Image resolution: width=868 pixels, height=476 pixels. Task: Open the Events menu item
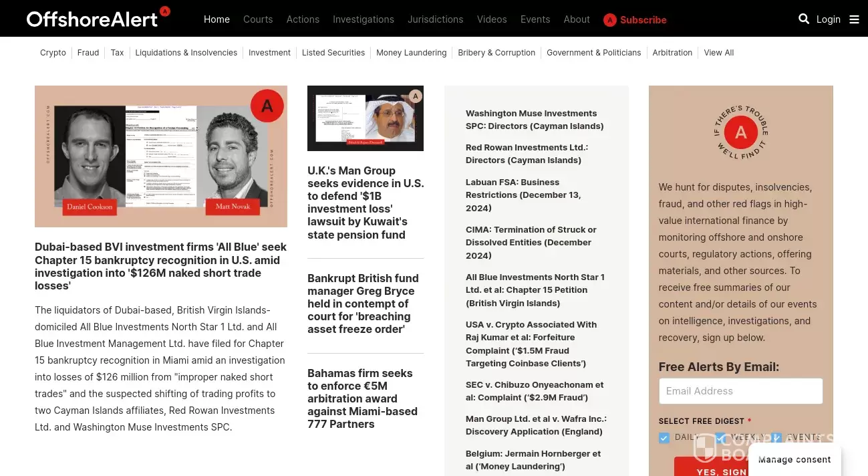click(535, 19)
